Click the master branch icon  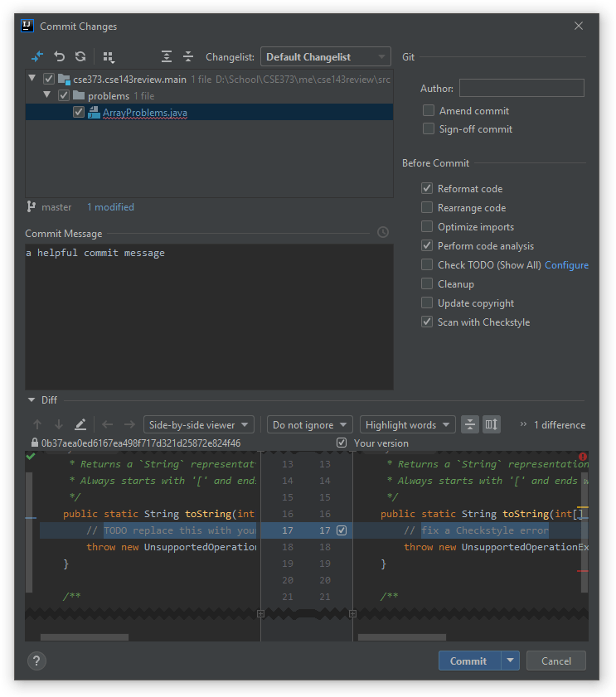click(x=31, y=206)
